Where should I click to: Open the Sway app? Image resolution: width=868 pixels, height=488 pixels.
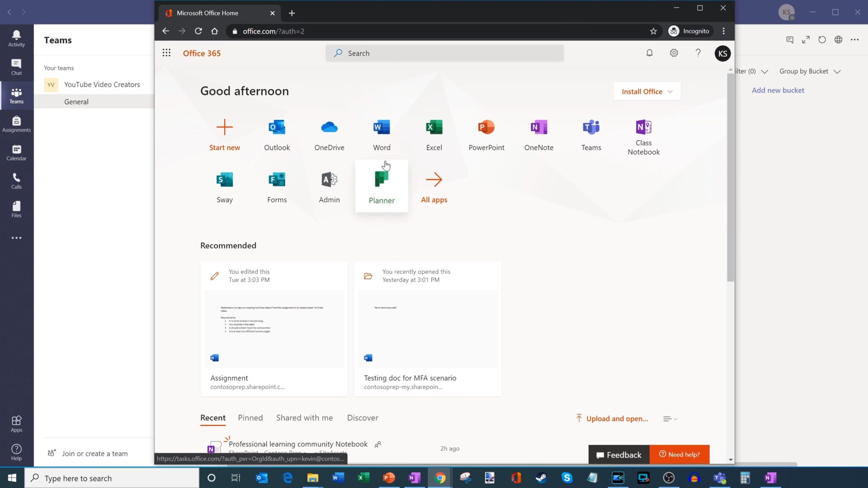click(224, 186)
